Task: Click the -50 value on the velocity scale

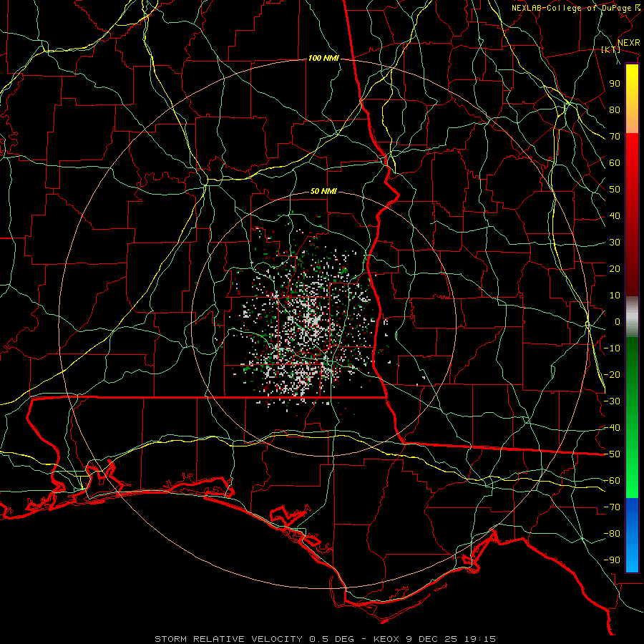Action: pos(612,454)
